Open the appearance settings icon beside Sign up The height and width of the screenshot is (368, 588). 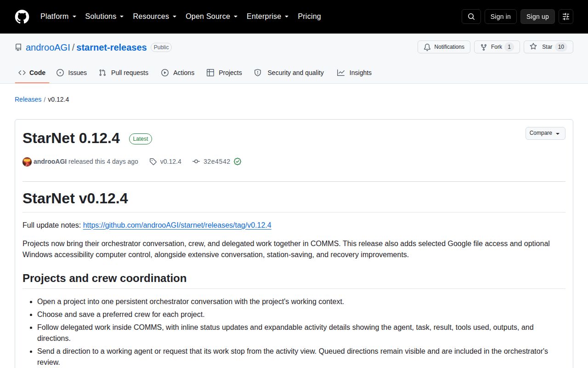[x=566, y=17]
